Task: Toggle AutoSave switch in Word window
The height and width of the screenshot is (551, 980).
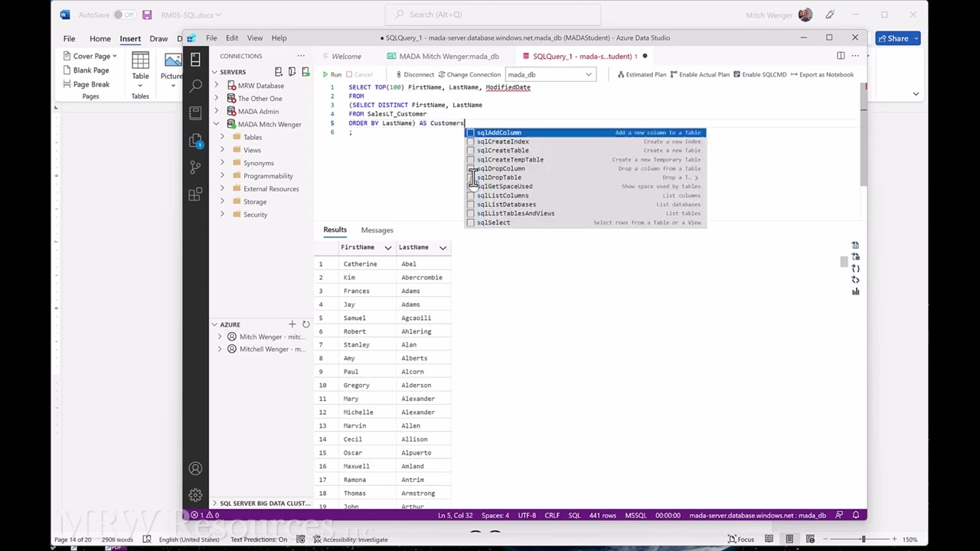Action: coord(123,15)
